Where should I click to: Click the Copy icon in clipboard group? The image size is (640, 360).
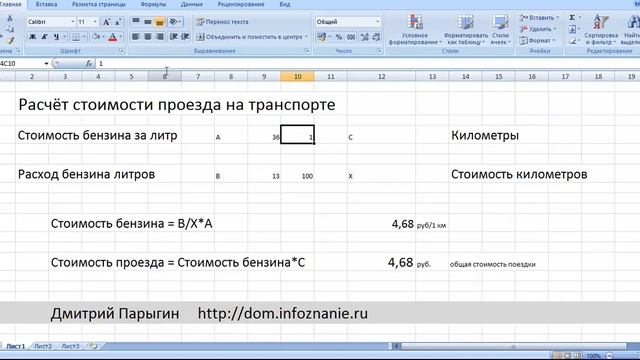10,29
